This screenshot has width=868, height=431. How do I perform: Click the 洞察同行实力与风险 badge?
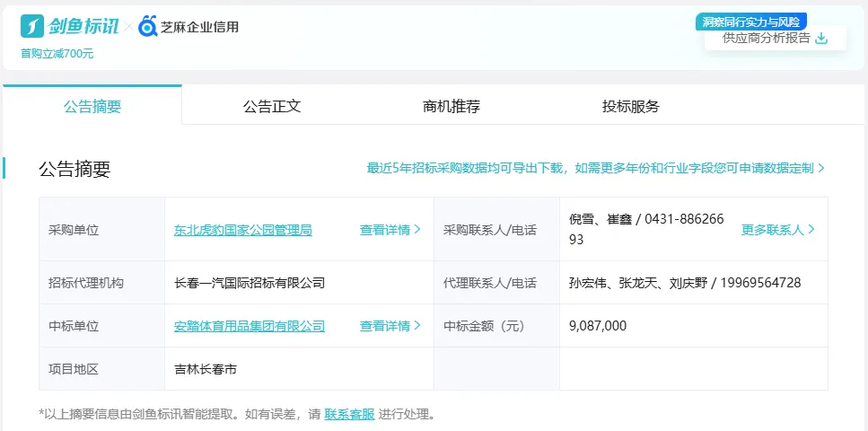coord(750,22)
